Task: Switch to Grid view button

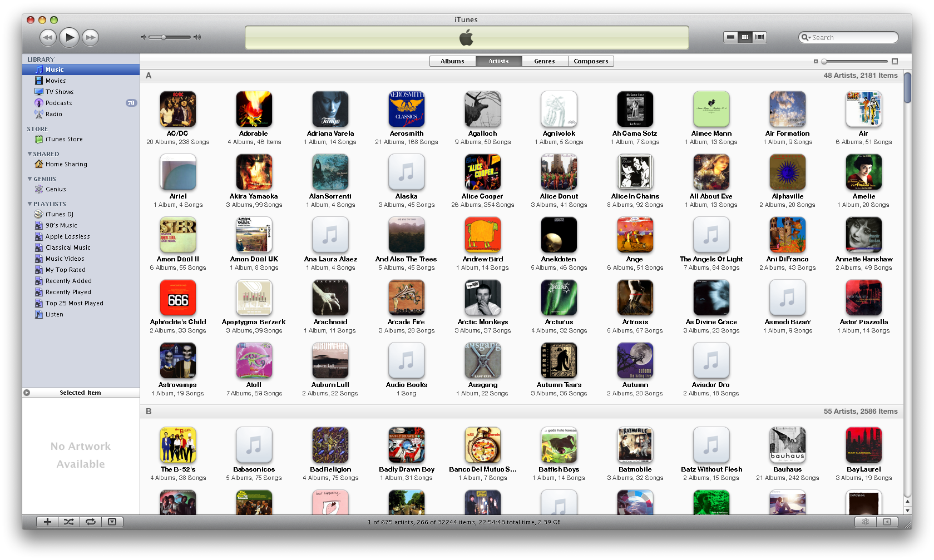Action: [745, 37]
